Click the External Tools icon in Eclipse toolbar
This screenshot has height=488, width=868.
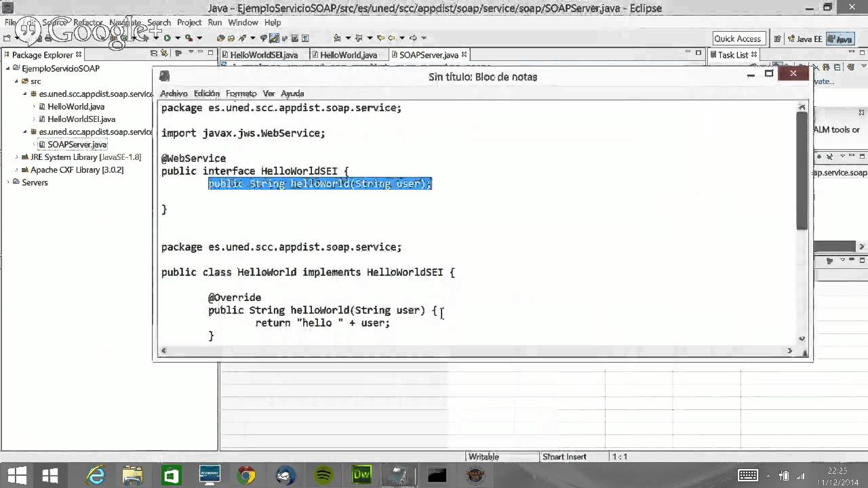point(189,38)
